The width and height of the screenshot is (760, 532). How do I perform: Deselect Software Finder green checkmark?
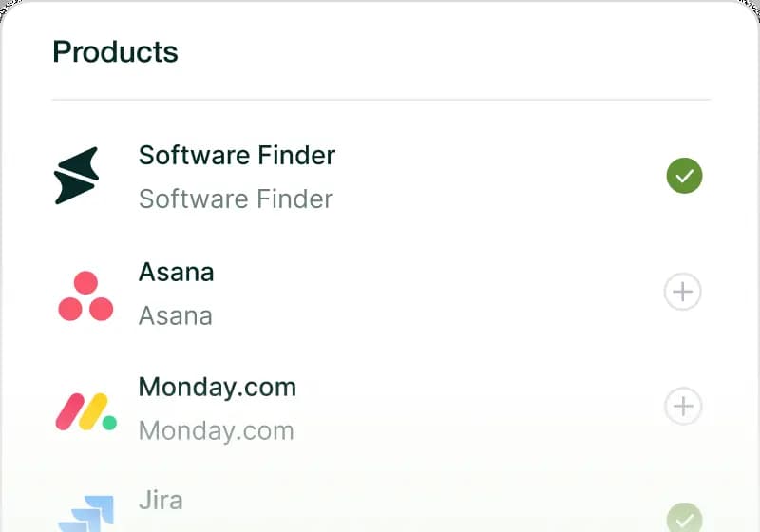(684, 176)
